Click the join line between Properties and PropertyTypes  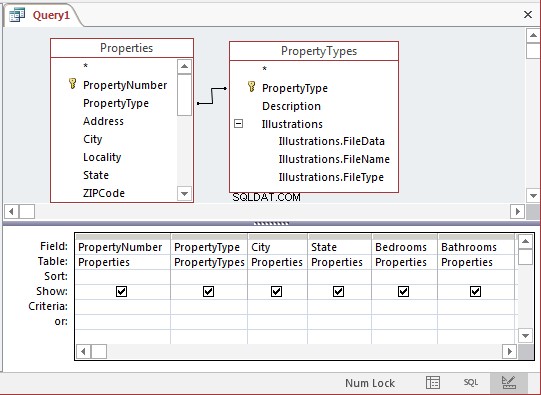(212, 96)
